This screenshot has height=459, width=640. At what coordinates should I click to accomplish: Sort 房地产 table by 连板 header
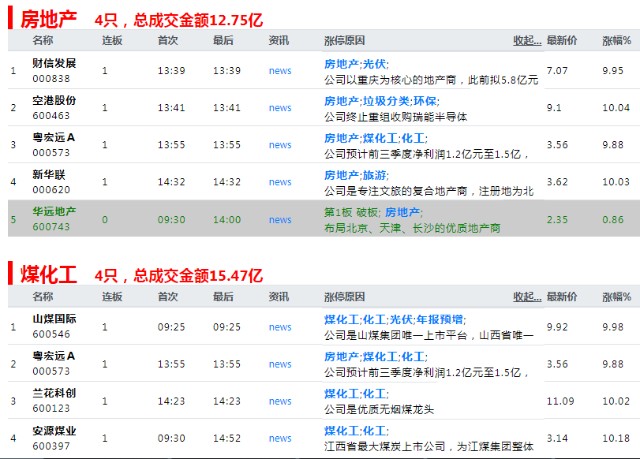112,40
